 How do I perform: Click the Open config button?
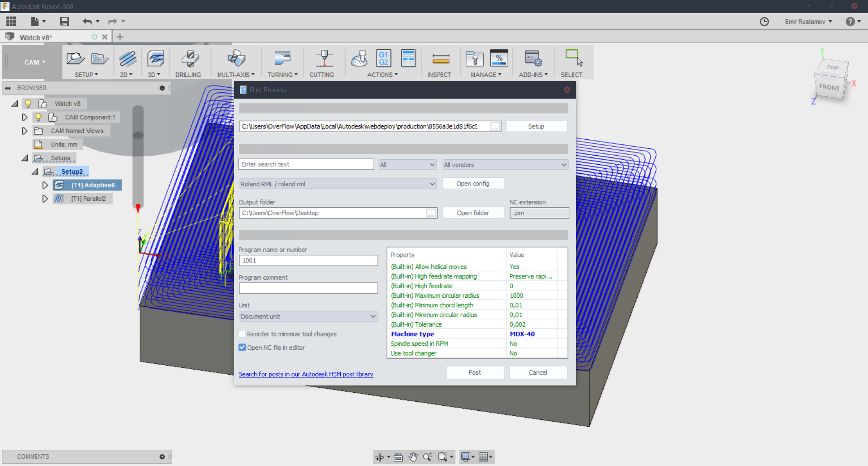[473, 183]
